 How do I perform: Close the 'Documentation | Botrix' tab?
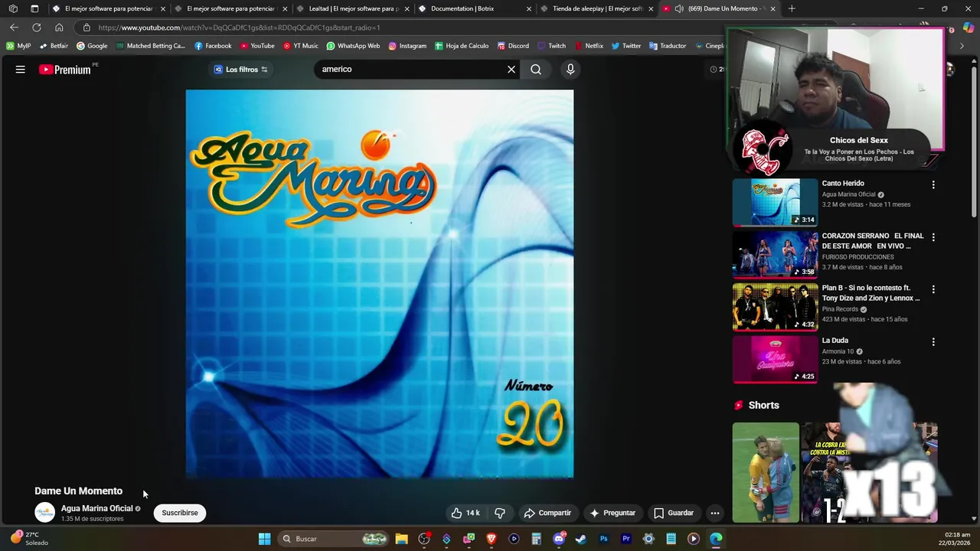coord(529,8)
